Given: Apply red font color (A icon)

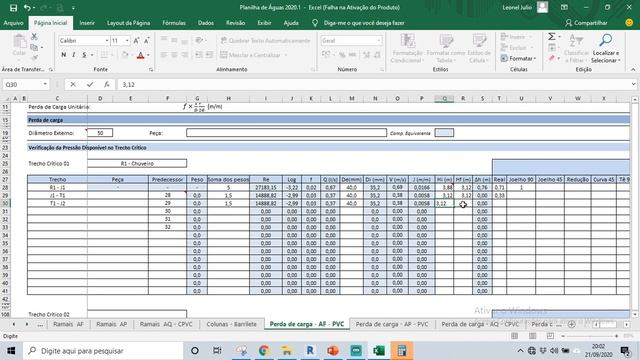Looking at the screenshot, I should click(140, 55).
